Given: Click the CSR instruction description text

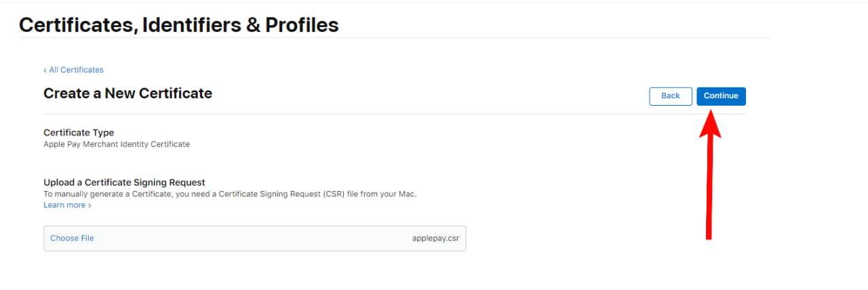Looking at the screenshot, I should pos(230,194).
